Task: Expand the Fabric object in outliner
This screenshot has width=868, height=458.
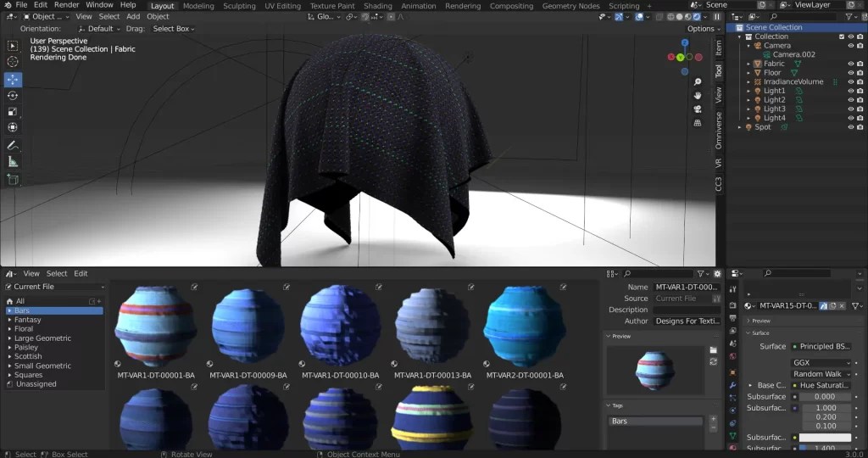Action: (x=748, y=64)
